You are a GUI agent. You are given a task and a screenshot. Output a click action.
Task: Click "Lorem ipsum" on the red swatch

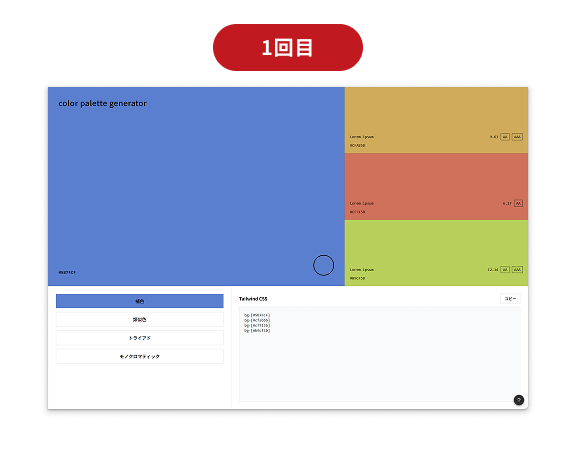(x=361, y=203)
